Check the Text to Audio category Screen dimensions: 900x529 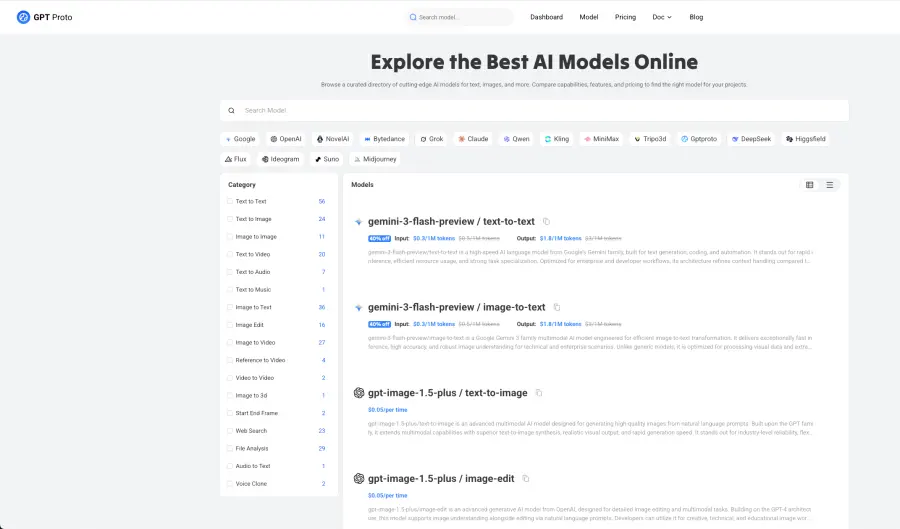[230, 272]
